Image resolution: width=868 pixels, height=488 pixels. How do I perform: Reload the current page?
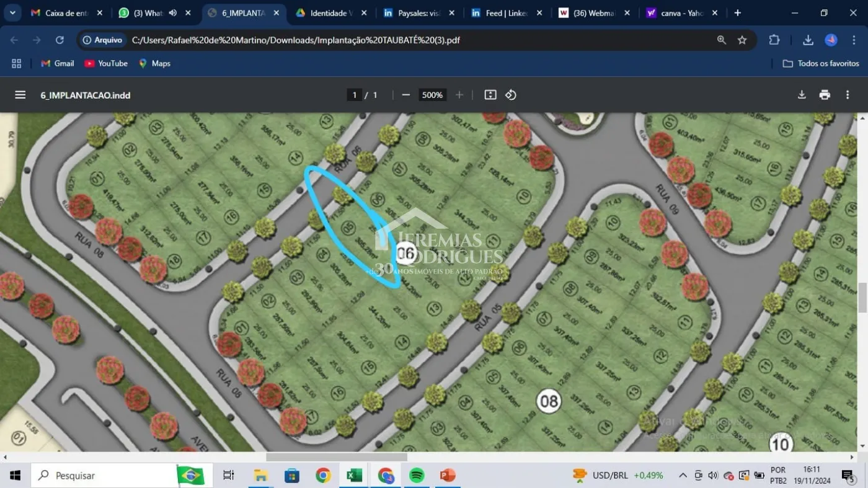point(60,40)
